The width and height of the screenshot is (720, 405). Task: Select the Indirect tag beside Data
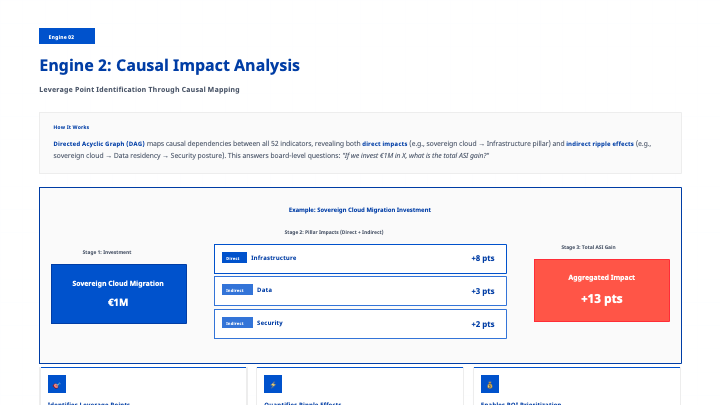pos(235,291)
